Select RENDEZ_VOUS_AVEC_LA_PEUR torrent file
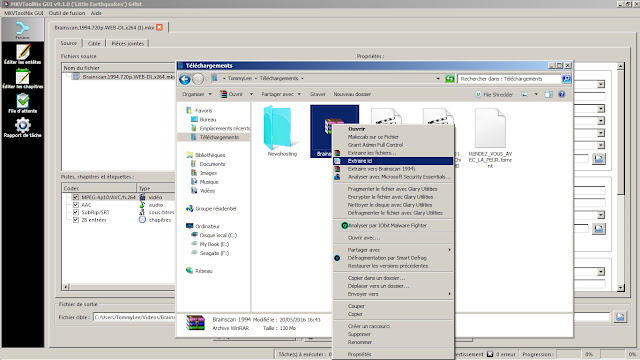 [490, 138]
